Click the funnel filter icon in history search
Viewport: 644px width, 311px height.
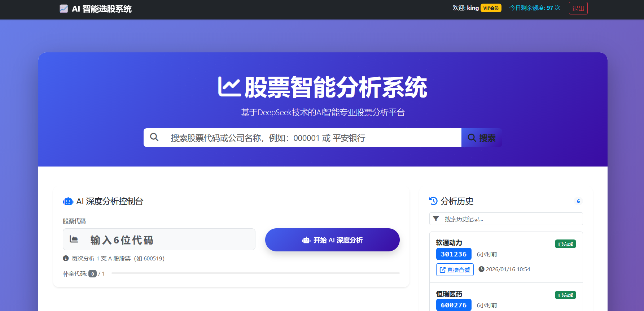(436, 219)
